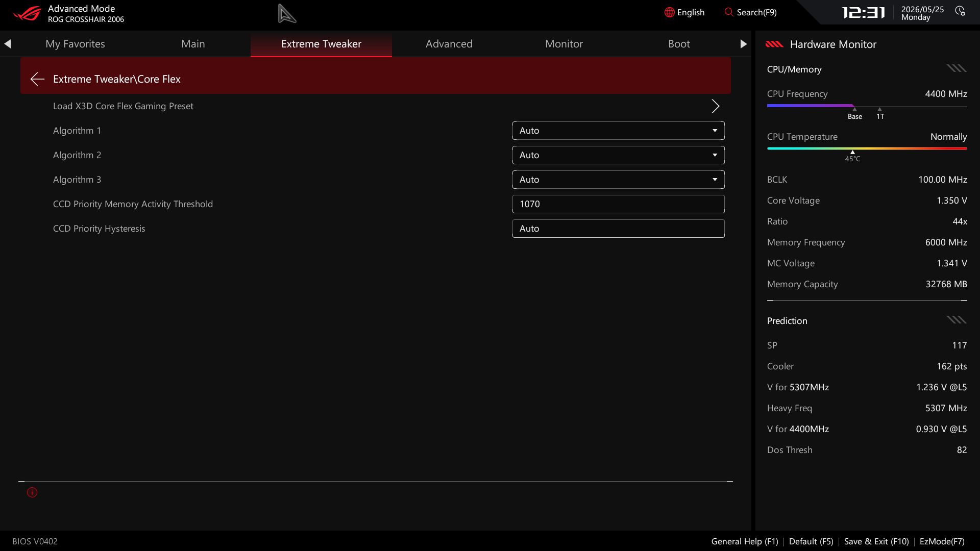980x551 pixels.
Task: Click the 1.350 V Core Voltage value
Action: (x=951, y=201)
